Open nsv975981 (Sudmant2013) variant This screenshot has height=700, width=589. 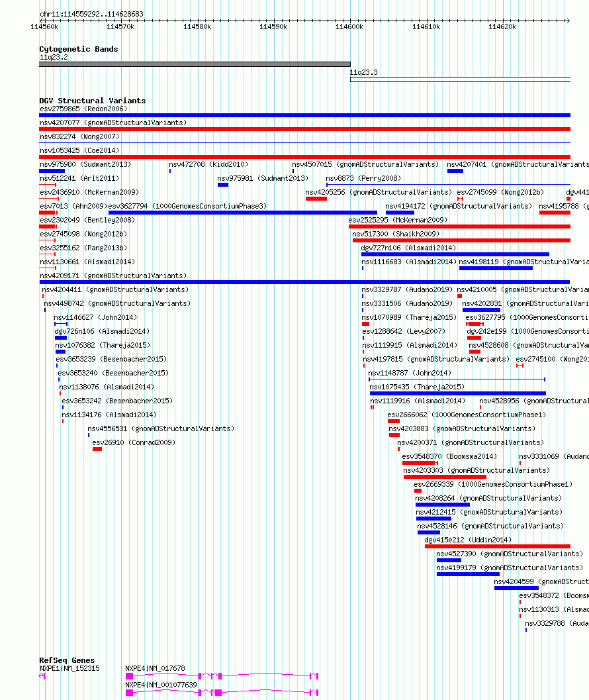pyautogui.click(x=263, y=177)
